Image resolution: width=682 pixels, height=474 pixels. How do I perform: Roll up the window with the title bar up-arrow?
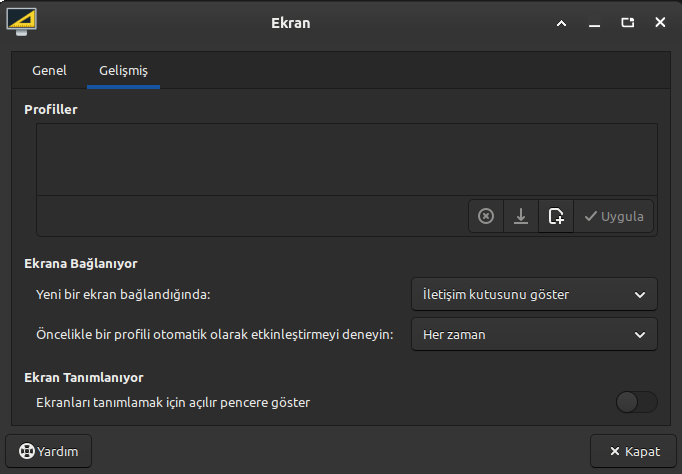tap(561, 22)
